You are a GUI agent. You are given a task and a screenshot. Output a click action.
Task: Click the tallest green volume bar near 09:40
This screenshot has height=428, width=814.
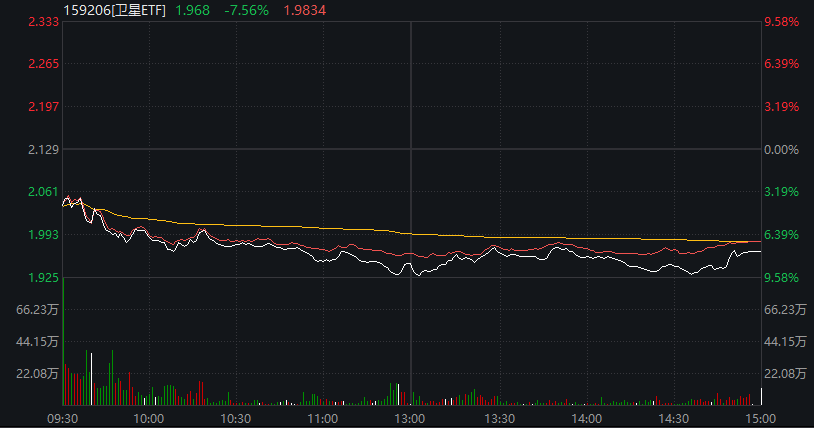pos(87,377)
